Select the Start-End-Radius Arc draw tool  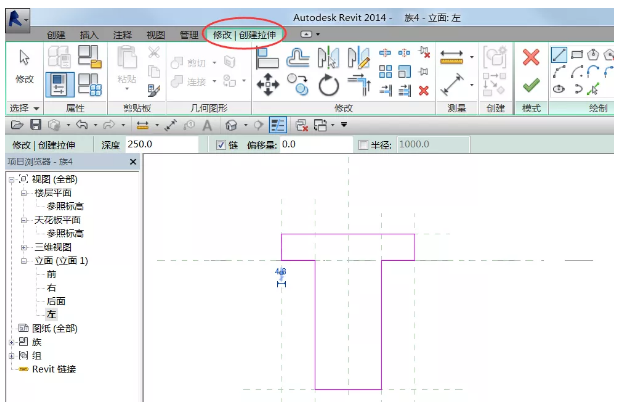559,72
